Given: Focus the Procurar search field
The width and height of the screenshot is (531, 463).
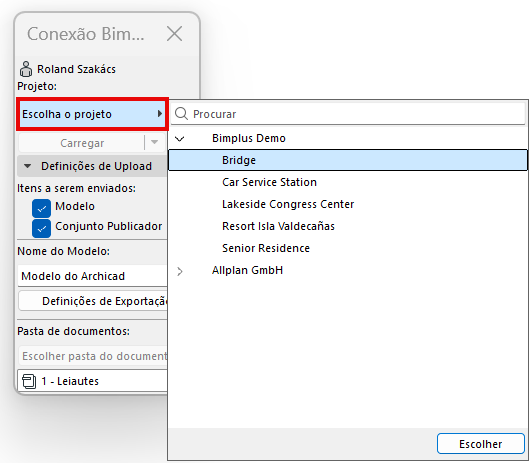Looking at the screenshot, I should 349,114.
